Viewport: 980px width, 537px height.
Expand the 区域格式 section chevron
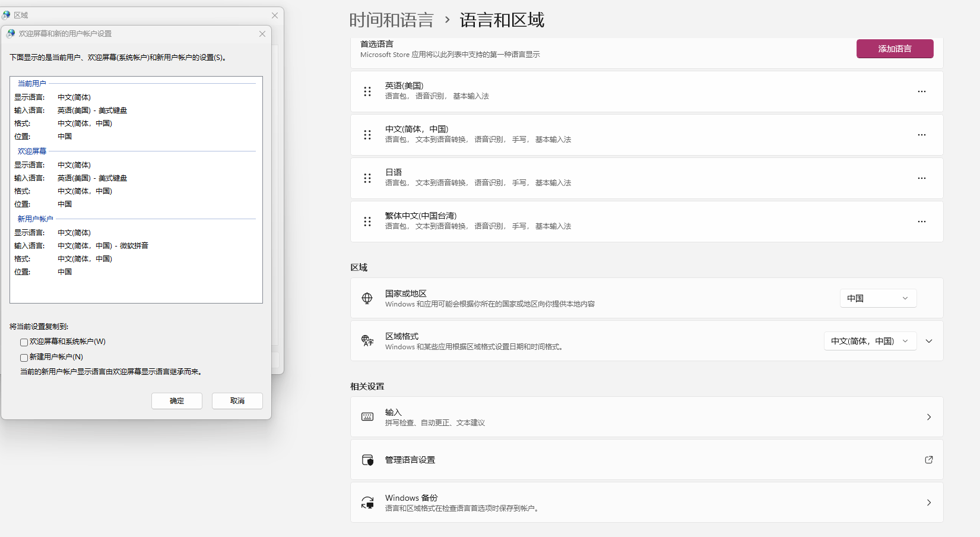(x=929, y=340)
